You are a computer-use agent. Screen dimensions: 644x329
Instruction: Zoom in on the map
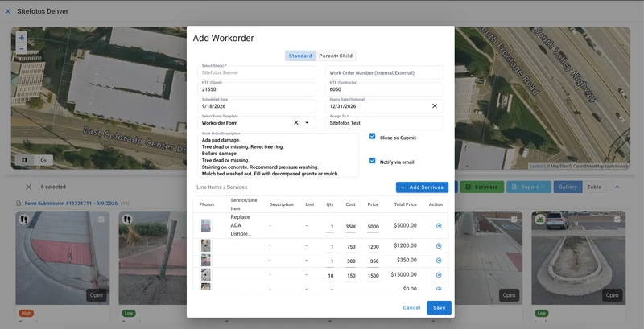point(22,38)
